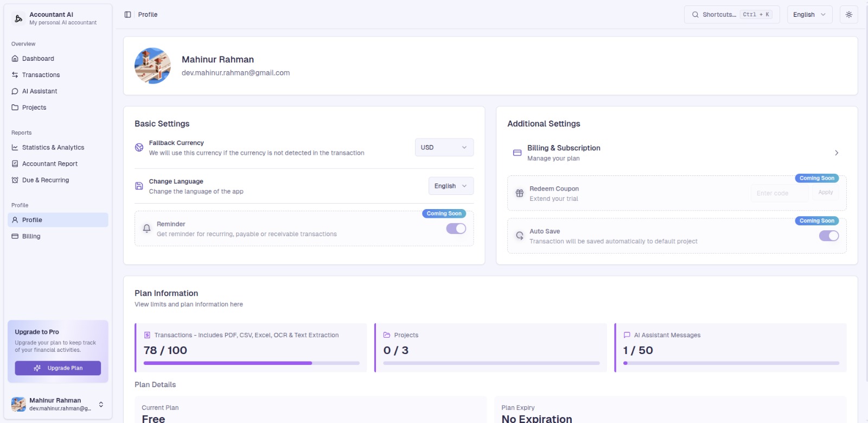
Task: Click the Redeem Coupon gift icon
Action: coord(519,193)
